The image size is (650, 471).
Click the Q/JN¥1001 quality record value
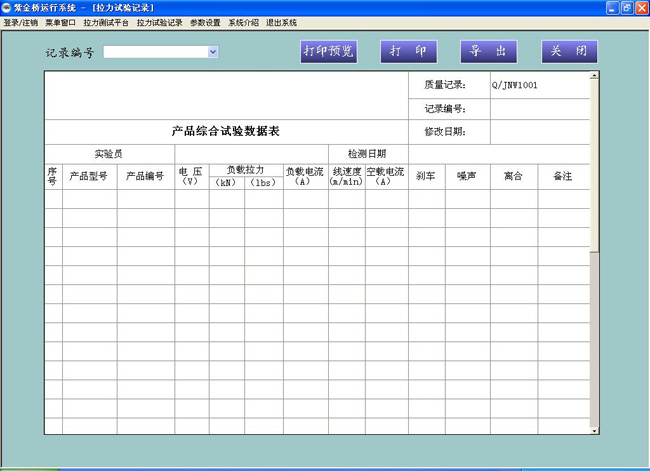(x=514, y=85)
